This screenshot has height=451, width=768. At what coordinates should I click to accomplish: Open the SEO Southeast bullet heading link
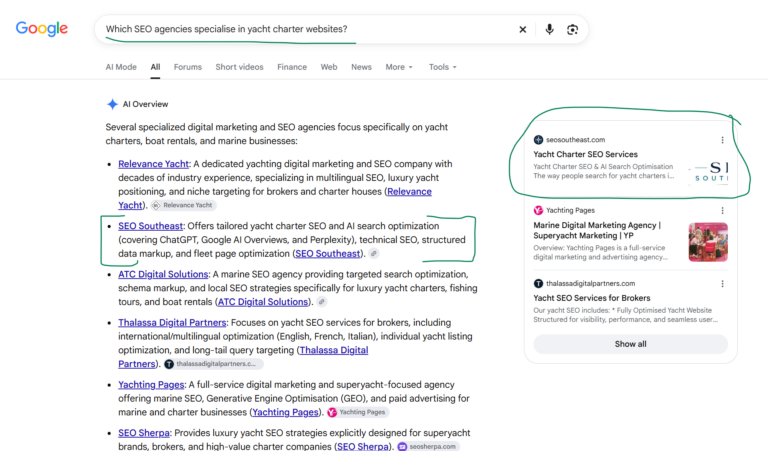coord(150,226)
